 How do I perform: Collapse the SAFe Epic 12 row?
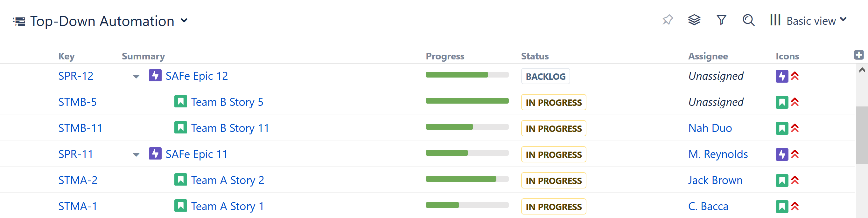(x=136, y=76)
